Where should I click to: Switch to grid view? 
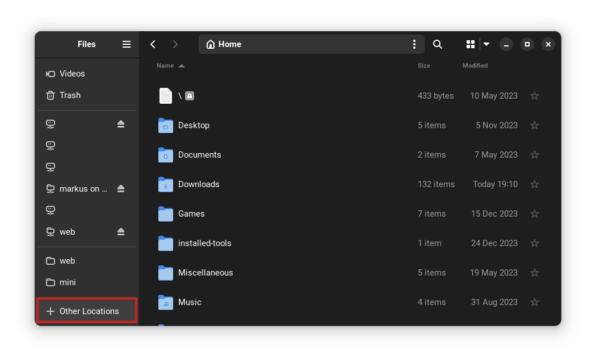(x=470, y=44)
